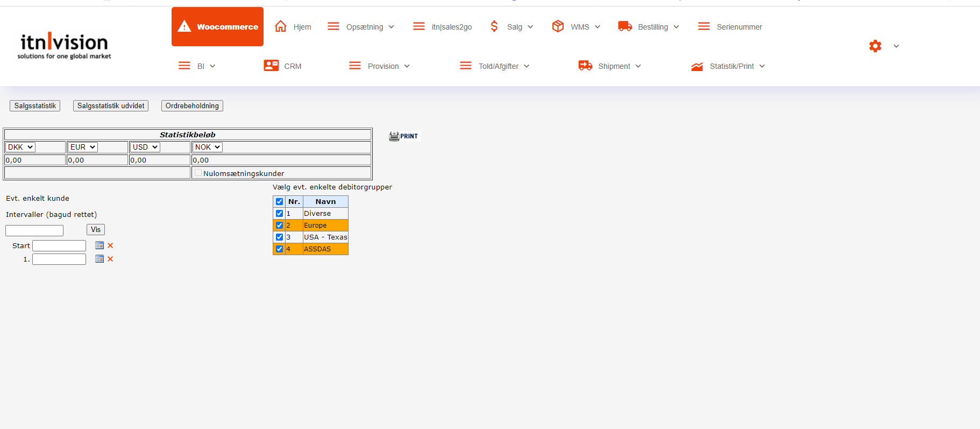
Task: Click the Hjem house icon
Action: click(280, 26)
